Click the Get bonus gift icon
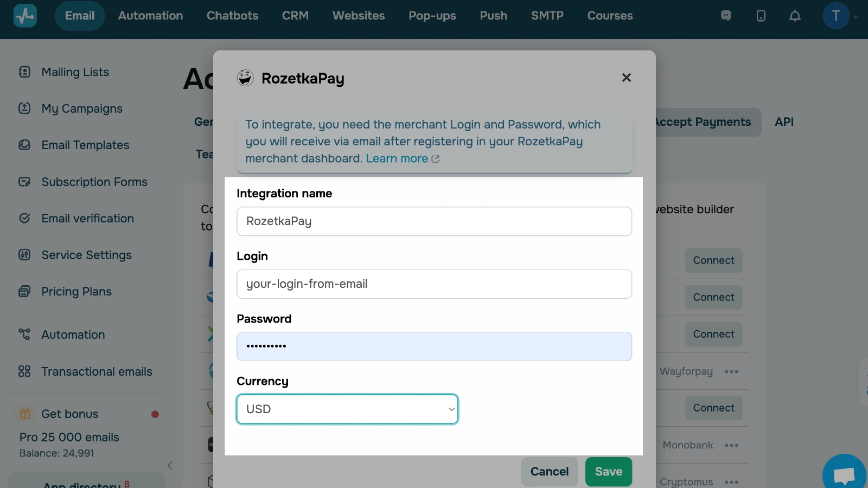The image size is (868, 488). 25,414
